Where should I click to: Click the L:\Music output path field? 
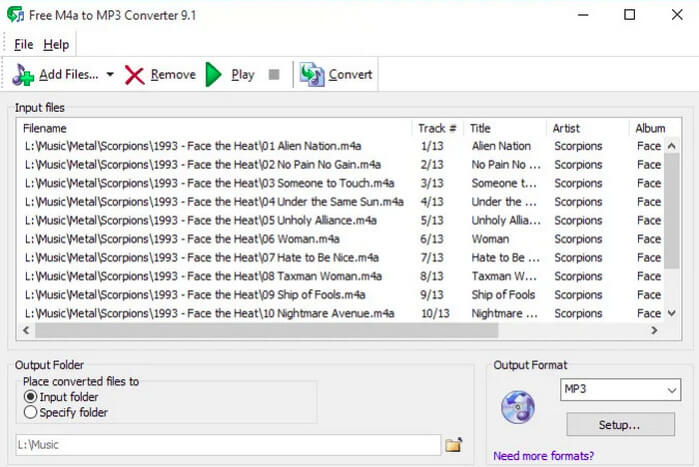tap(227, 444)
